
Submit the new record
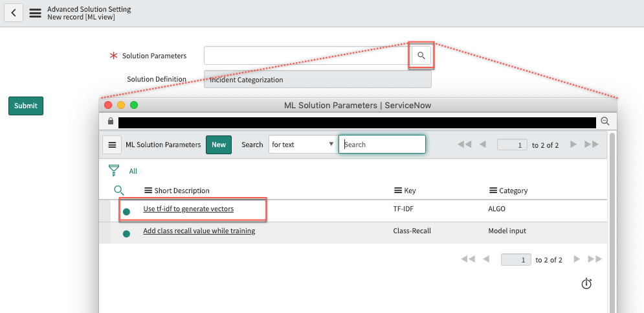(26, 106)
